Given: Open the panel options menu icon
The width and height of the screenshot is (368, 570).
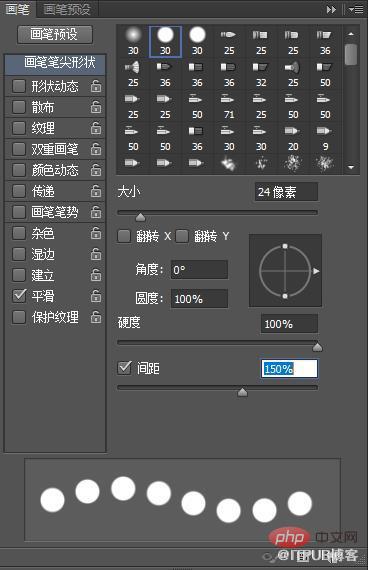Looking at the screenshot, I should 356,9.
